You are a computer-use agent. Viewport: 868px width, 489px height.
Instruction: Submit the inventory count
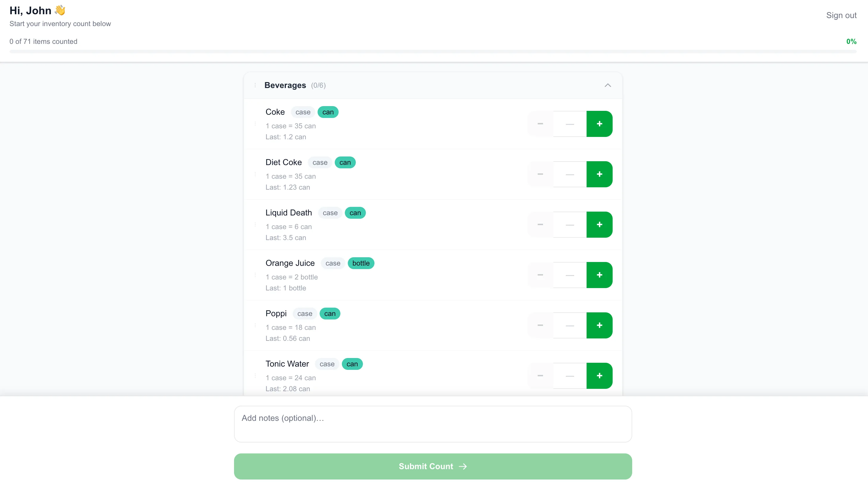(x=433, y=466)
